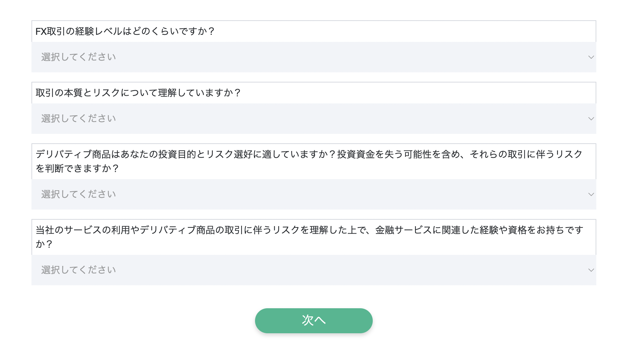Click the phrase 投資資金を失う可能性を含め
Image resolution: width=644 pixels, height=363 pixels.
coord(398,154)
